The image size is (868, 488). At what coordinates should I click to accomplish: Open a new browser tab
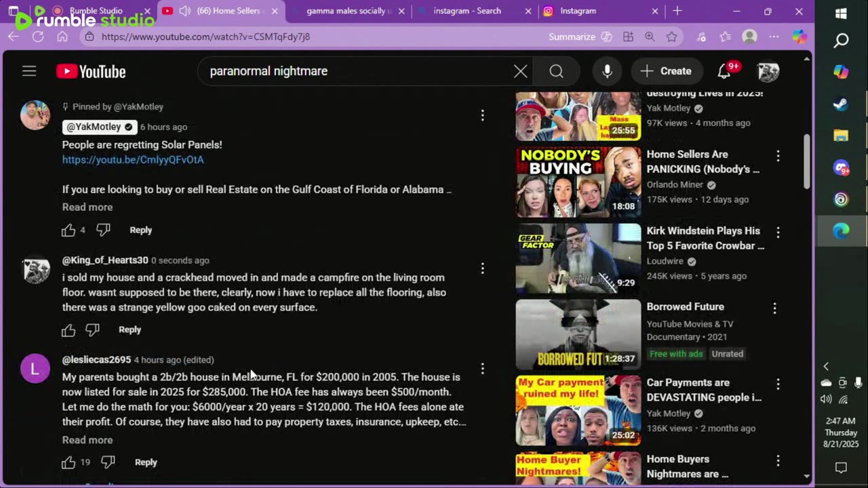[x=677, y=11]
